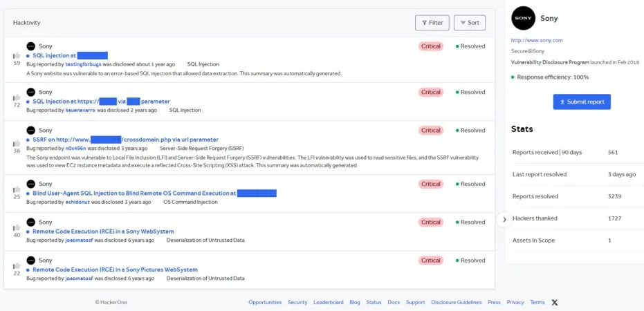Screen dimensions: 644x311
Task: Click 'Response efficiency: 100%' text
Action: (x=553, y=77)
